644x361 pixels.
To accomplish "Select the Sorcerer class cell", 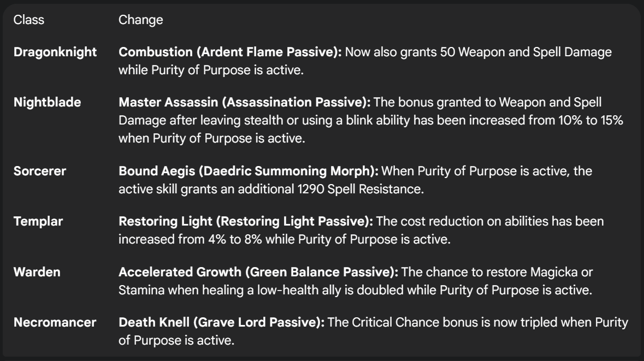I will [x=40, y=171].
